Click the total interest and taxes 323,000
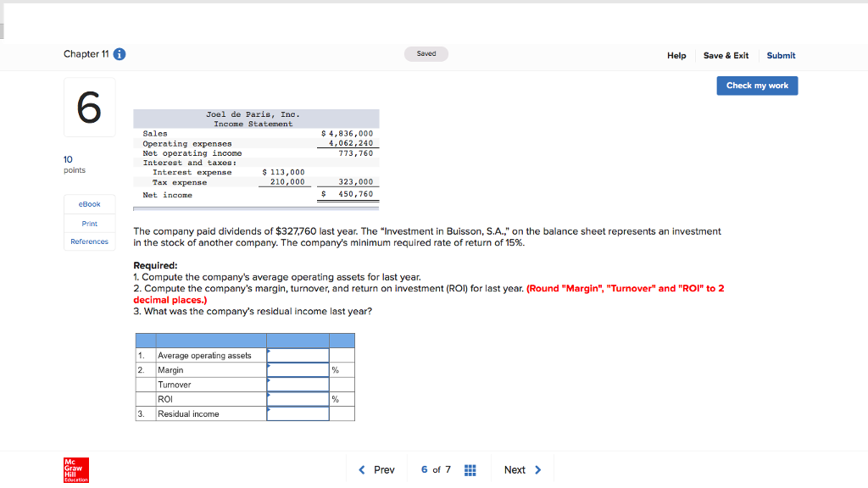 click(x=356, y=181)
